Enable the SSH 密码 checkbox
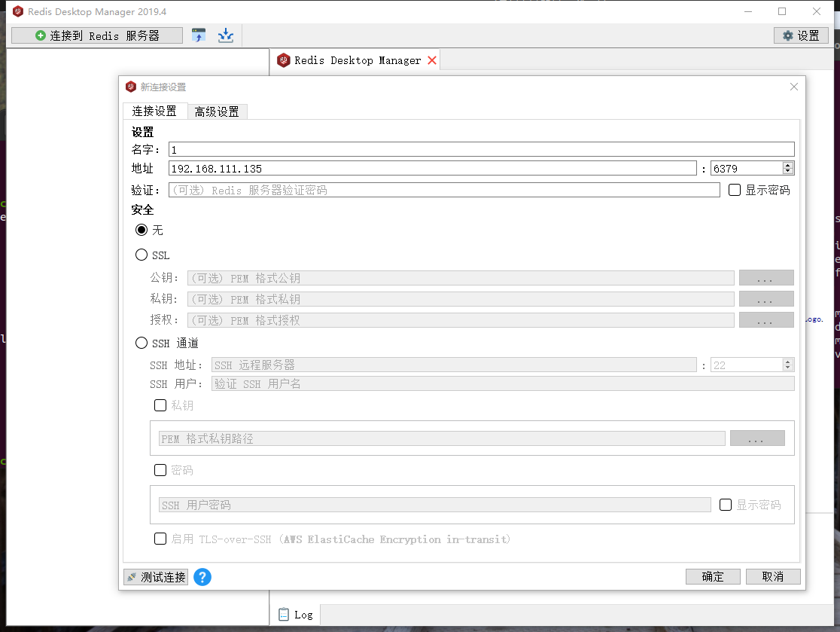 point(160,470)
